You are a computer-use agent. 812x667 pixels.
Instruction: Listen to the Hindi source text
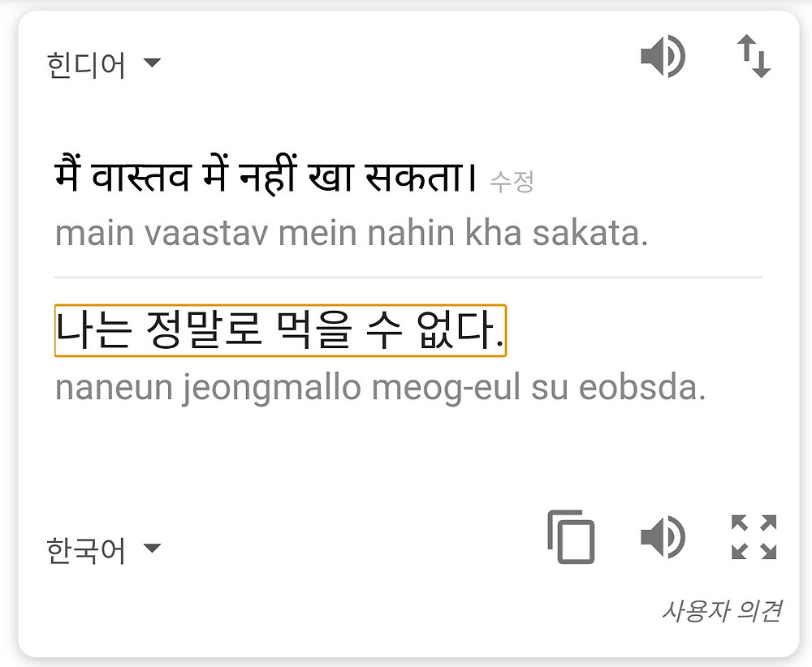coord(663,57)
